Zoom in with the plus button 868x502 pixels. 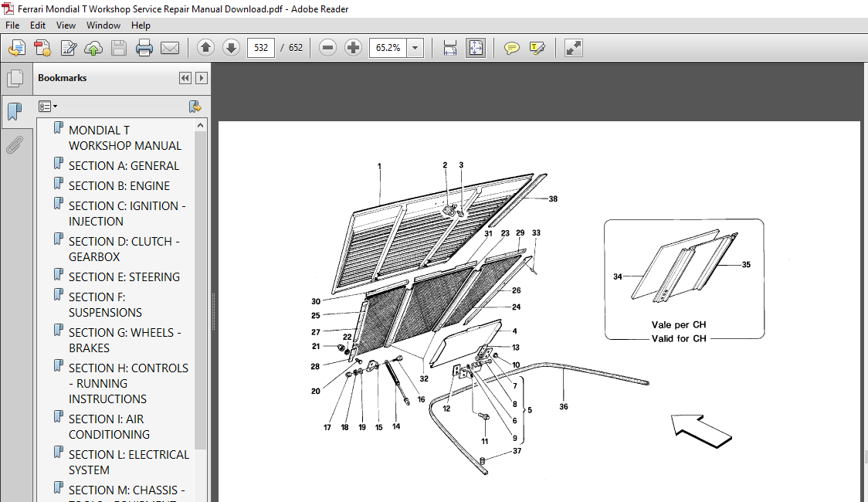click(x=353, y=48)
